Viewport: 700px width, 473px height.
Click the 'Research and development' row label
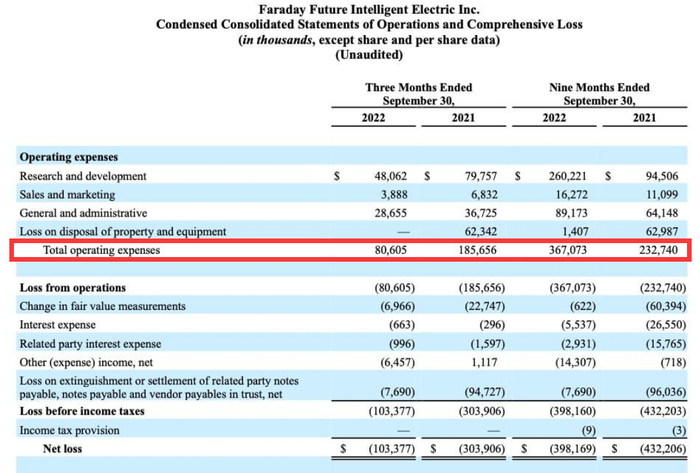[x=83, y=176]
